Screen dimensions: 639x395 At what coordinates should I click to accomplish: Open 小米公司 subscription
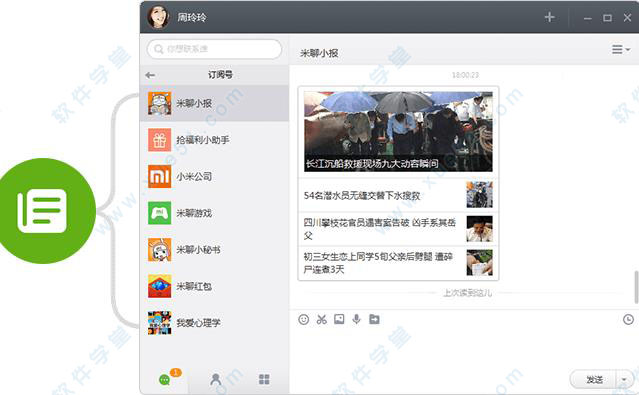pos(214,177)
